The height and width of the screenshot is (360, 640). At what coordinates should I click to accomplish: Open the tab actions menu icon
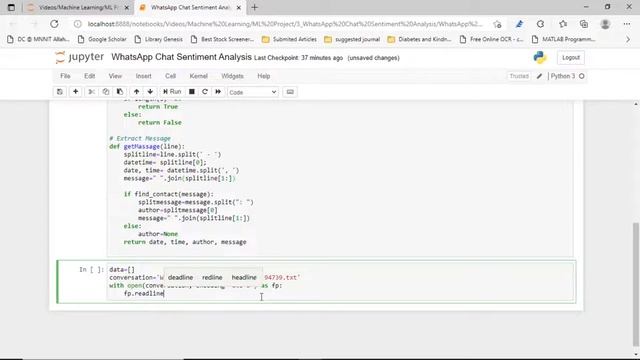point(11,7)
